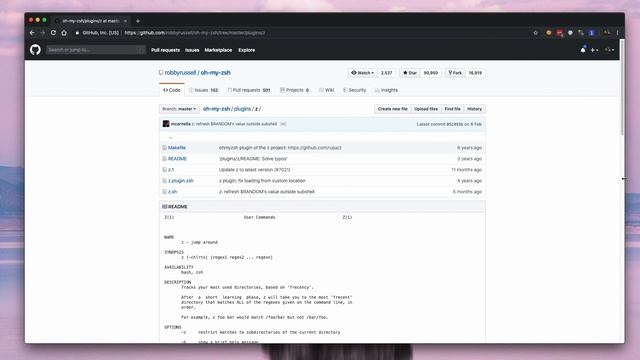Open the rupa/z GitHub URL in the Makefile commit message
640x360 pixels.
314,147
